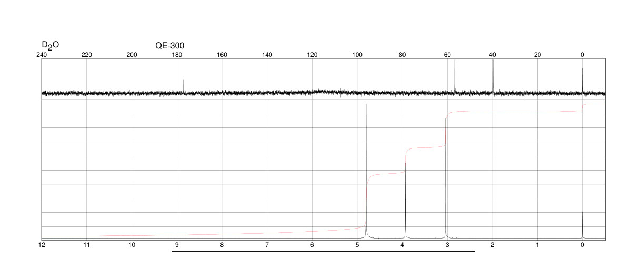The image size is (644, 278).
Task: Click the QE-300 instrument label
Action: [x=170, y=46]
